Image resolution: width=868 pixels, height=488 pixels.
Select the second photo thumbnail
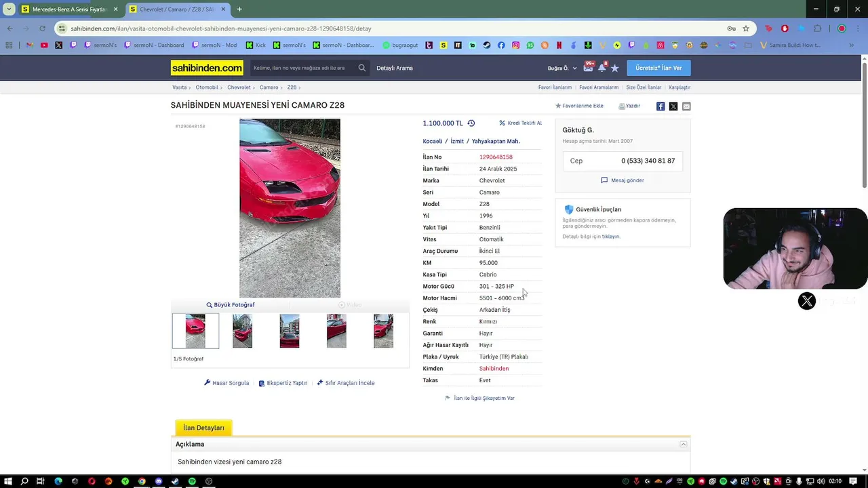(242, 331)
